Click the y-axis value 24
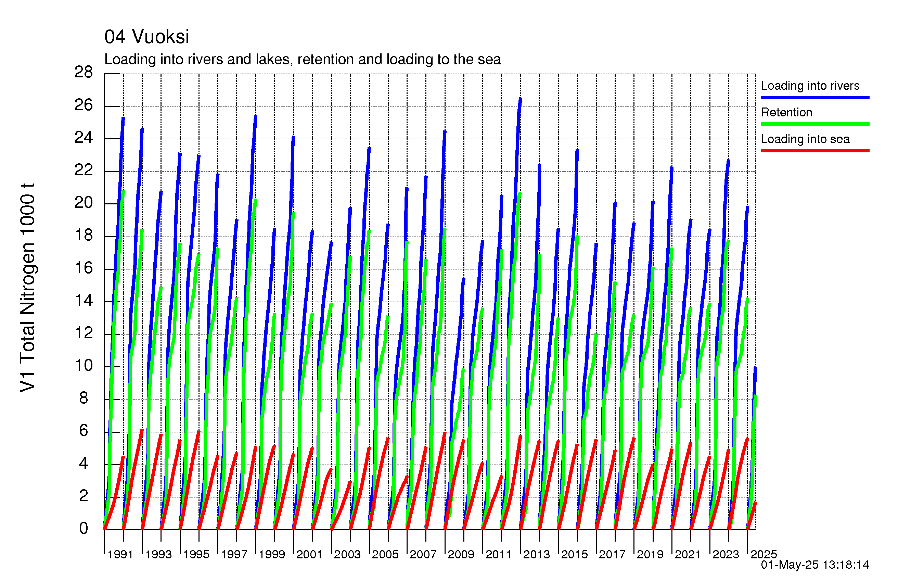The width and height of the screenshot is (924, 582). [x=84, y=137]
